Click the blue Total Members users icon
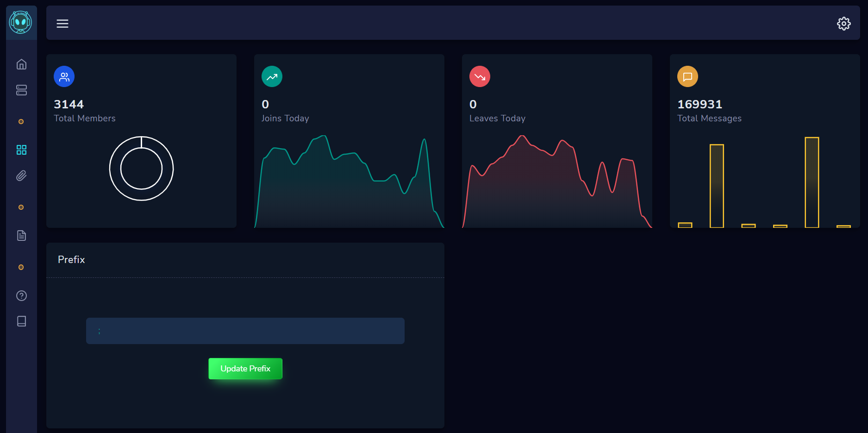 [x=64, y=77]
